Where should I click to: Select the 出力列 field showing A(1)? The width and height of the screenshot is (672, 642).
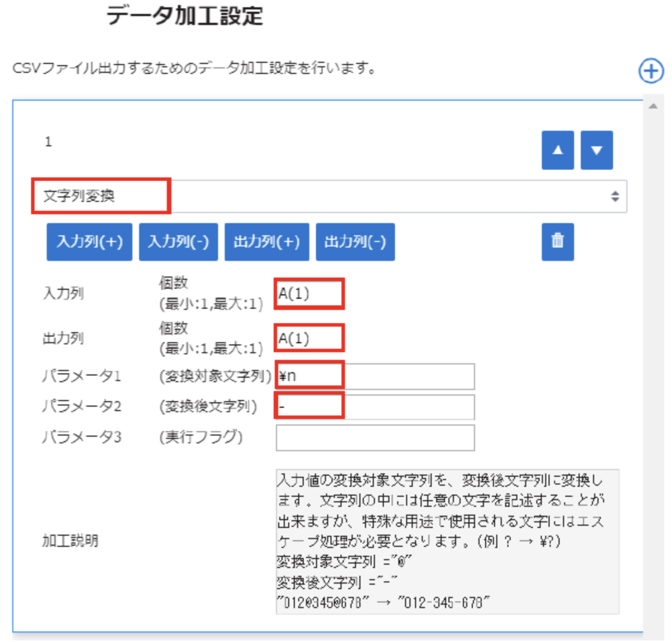(309, 338)
